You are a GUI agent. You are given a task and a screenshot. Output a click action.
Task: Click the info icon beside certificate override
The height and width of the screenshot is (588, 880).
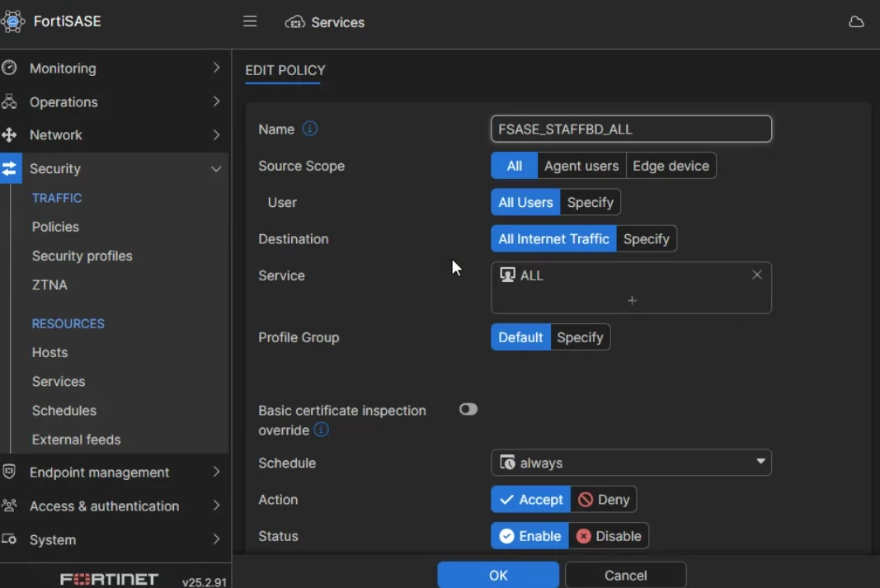[x=321, y=430]
